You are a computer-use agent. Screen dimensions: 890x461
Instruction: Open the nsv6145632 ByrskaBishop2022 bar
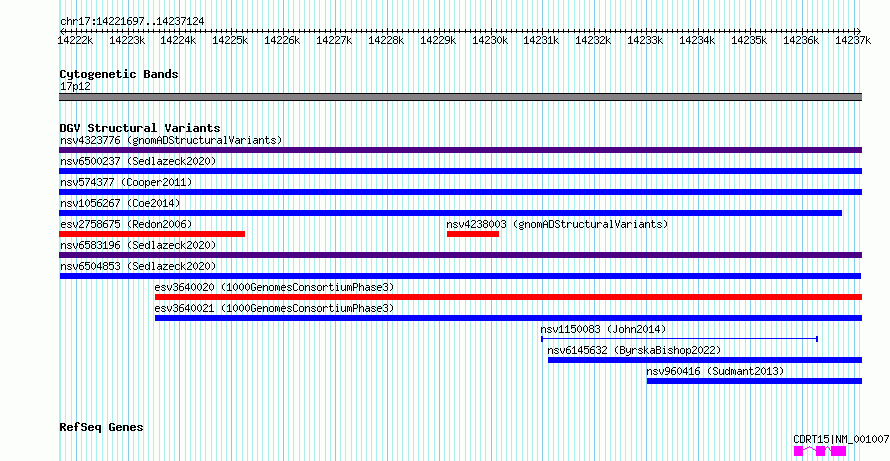click(705, 360)
